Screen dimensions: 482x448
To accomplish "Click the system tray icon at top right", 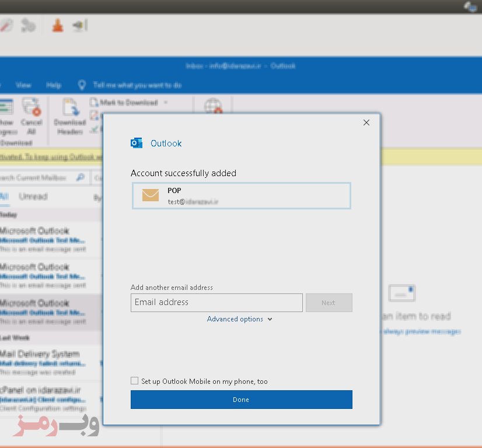I will point(471,6).
